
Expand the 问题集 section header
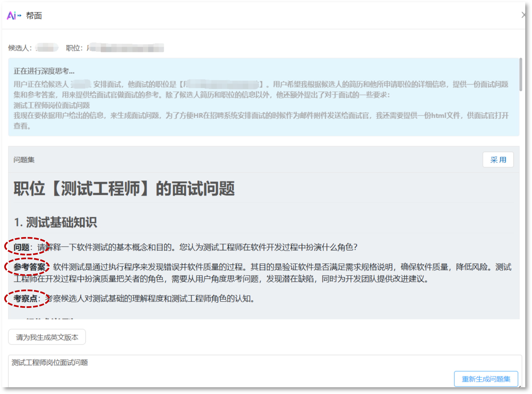(24, 160)
